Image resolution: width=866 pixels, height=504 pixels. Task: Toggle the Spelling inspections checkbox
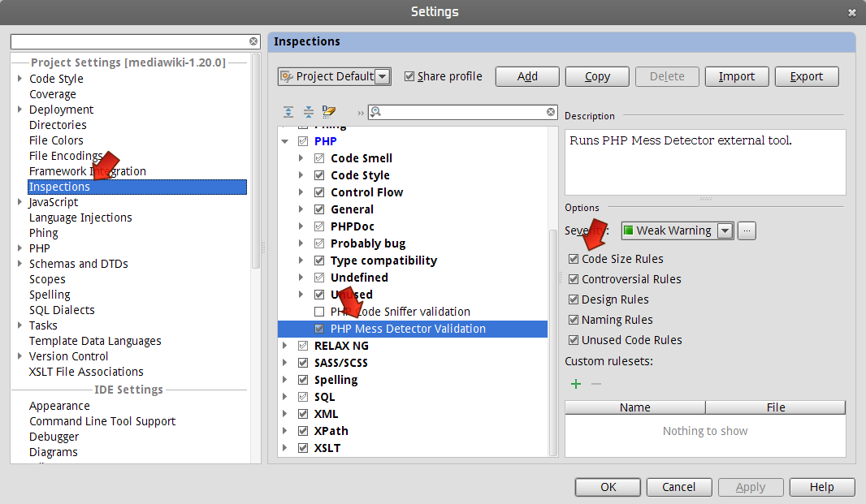click(303, 380)
